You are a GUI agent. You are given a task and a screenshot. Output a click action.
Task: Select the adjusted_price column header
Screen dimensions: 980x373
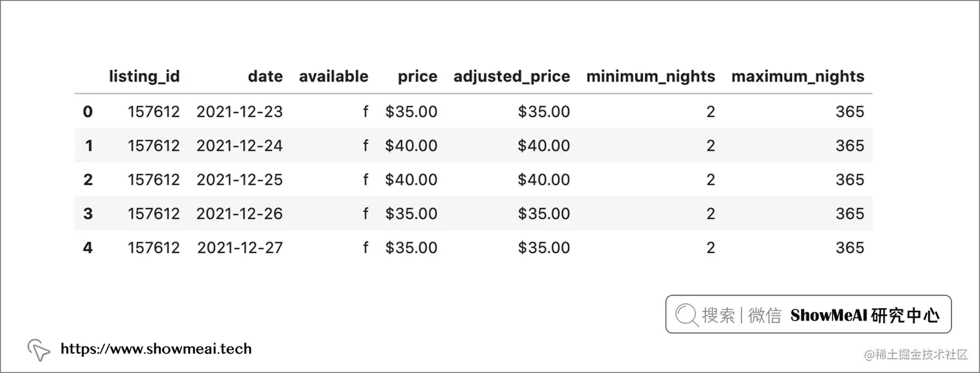click(511, 76)
